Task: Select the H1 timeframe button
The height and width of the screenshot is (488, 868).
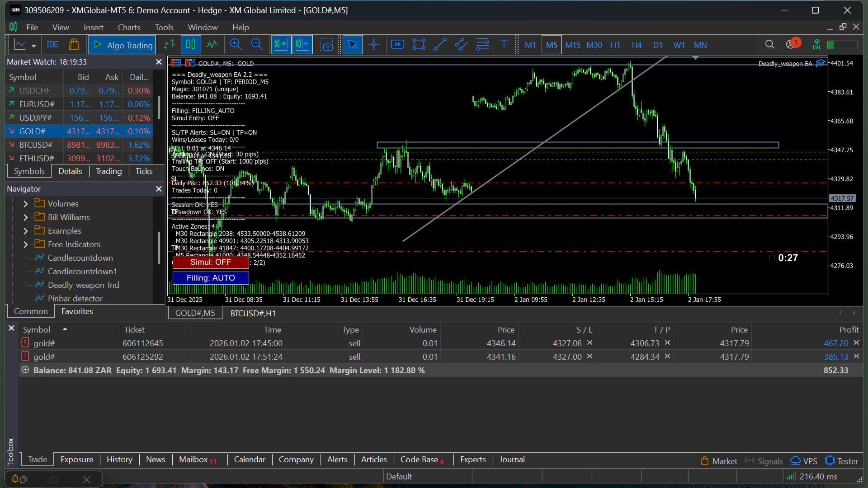Action: [x=615, y=45]
